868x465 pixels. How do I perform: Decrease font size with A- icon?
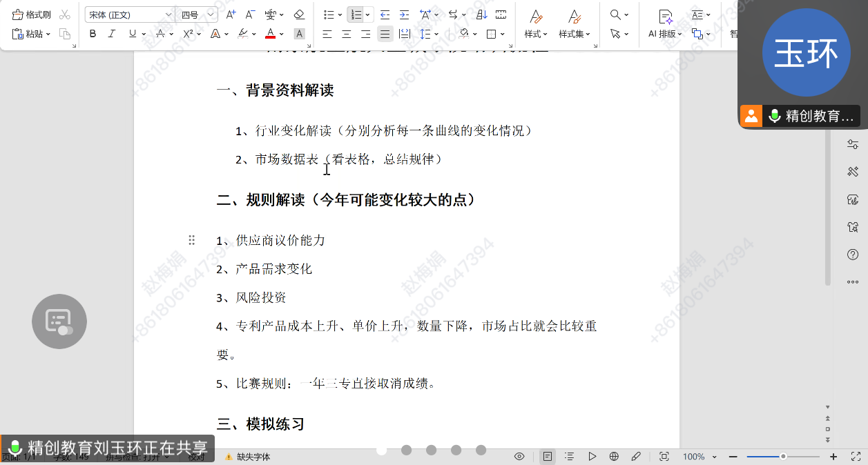coord(251,14)
